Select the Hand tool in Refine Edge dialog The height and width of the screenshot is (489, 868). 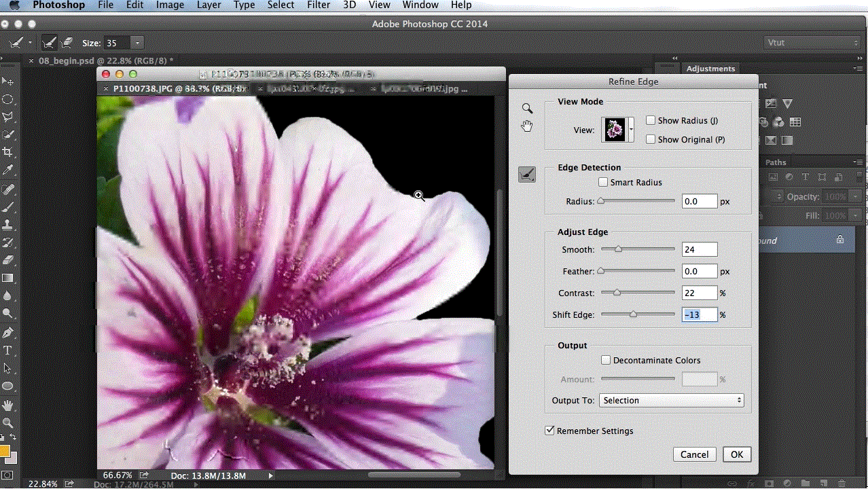[527, 125]
